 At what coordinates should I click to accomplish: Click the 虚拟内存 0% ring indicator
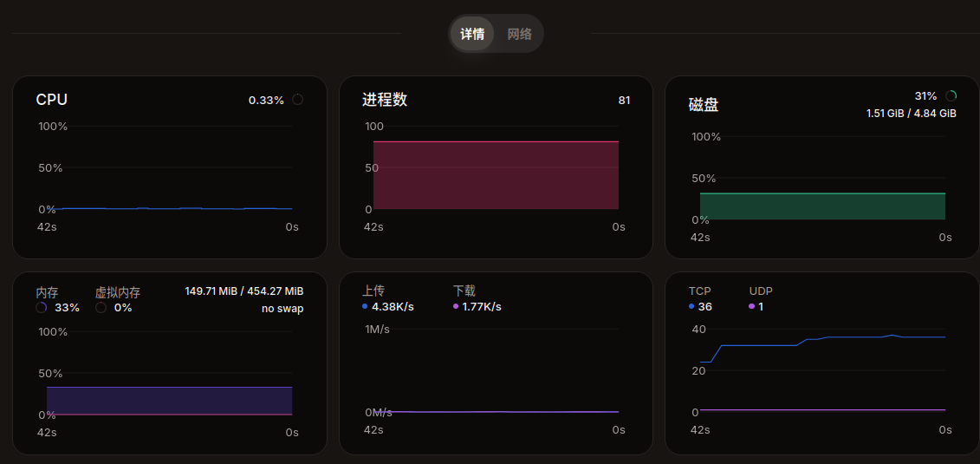point(101,308)
